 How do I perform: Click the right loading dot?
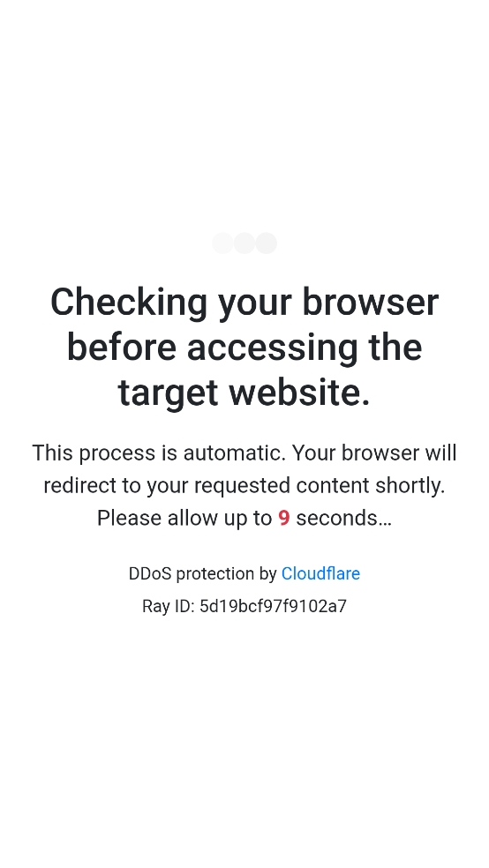(266, 243)
